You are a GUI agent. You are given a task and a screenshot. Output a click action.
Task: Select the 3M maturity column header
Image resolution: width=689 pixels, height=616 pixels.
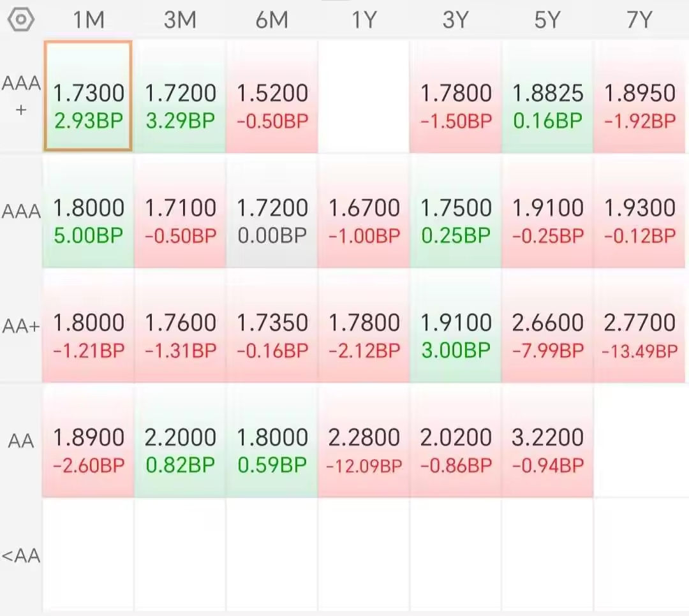coord(180,20)
